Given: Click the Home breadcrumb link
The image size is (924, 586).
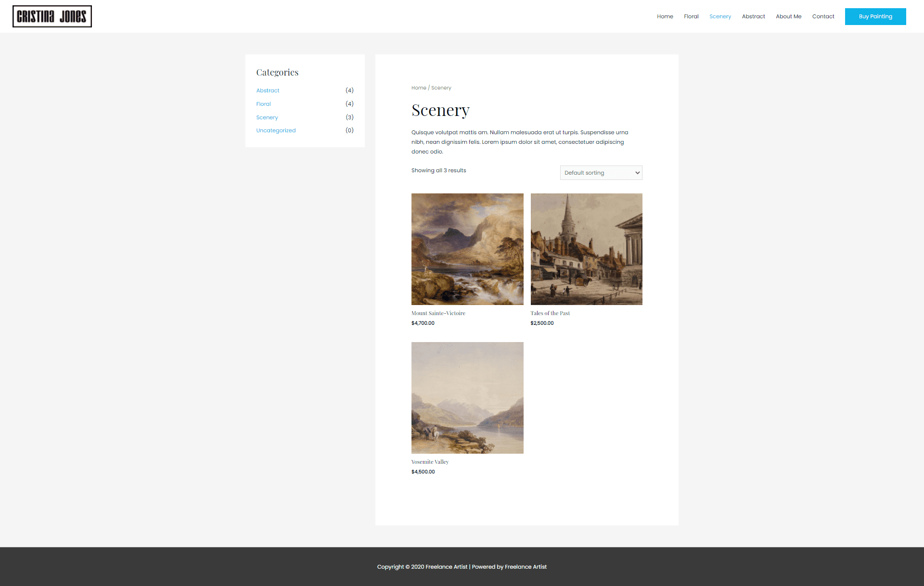Looking at the screenshot, I should (419, 88).
